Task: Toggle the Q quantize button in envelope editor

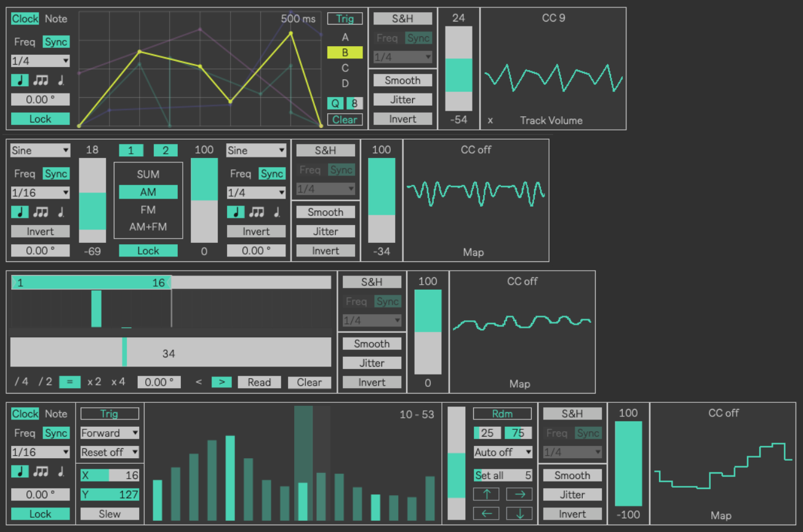Action: [x=335, y=103]
